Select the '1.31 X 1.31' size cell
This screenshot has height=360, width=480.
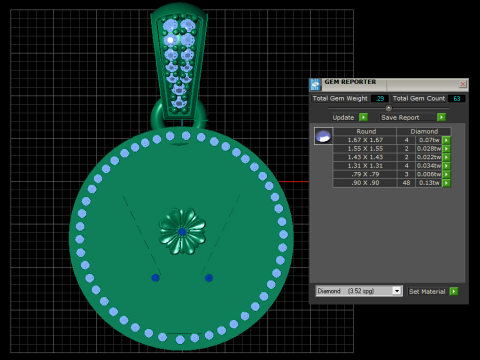pos(365,166)
